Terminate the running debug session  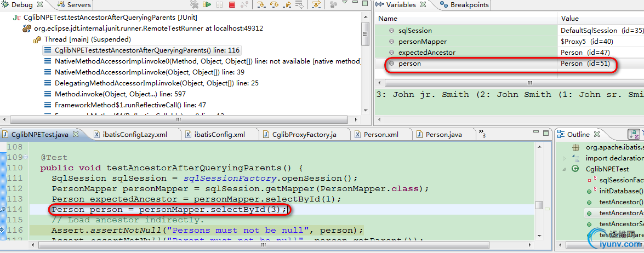click(232, 5)
